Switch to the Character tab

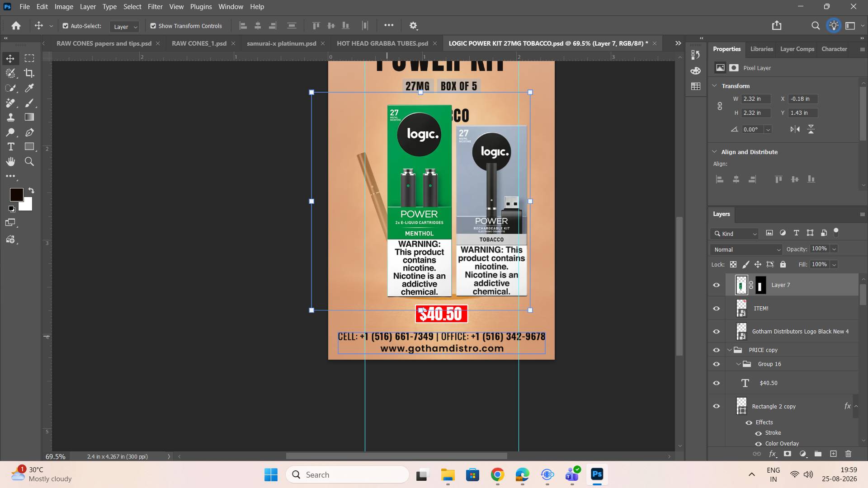click(834, 49)
